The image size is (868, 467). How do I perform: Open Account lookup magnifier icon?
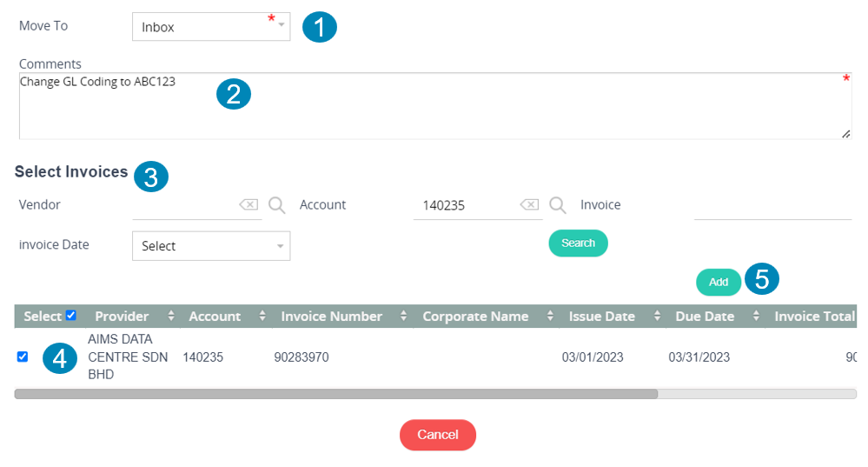click(558, 205)
